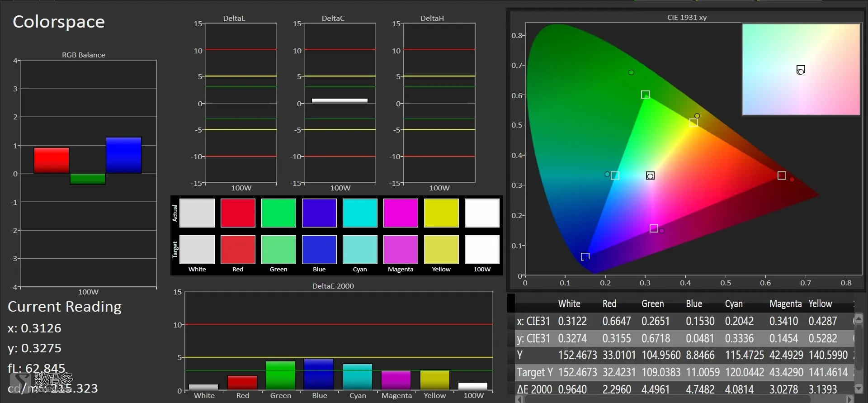Click the Cyan bar in DeltaE 2000
868x403 pixels.
358,377
